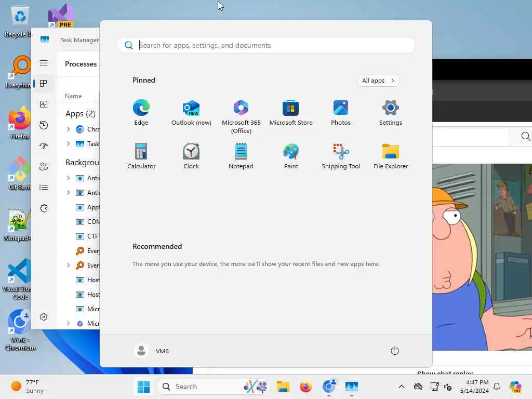The image size is (532, 399).
Task: Click the Name column header
Action: coord(73,96)
